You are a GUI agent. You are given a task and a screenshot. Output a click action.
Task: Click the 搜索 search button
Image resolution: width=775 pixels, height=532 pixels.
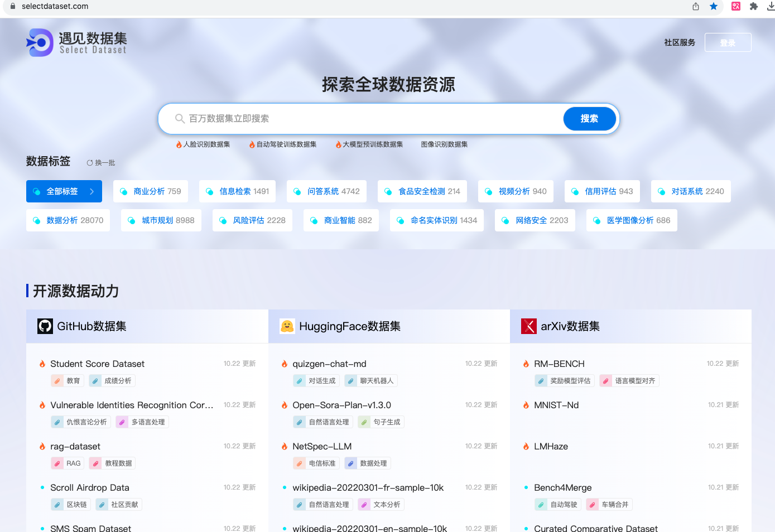click(x=589, y=119)
